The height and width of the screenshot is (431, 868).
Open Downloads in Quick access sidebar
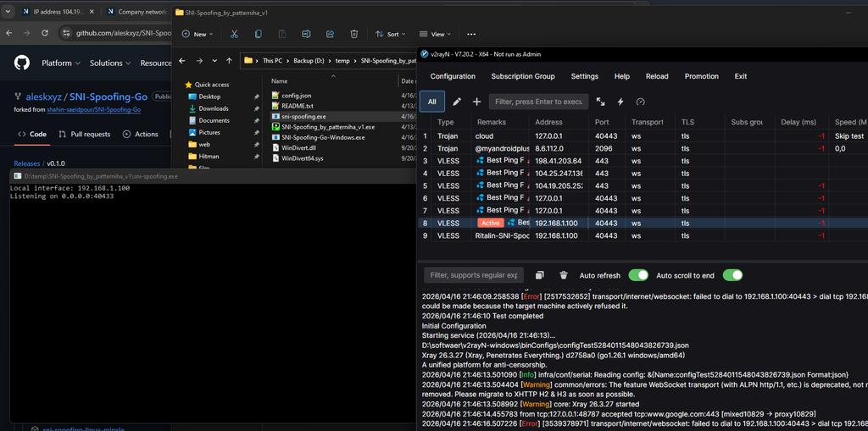(214, 108)
